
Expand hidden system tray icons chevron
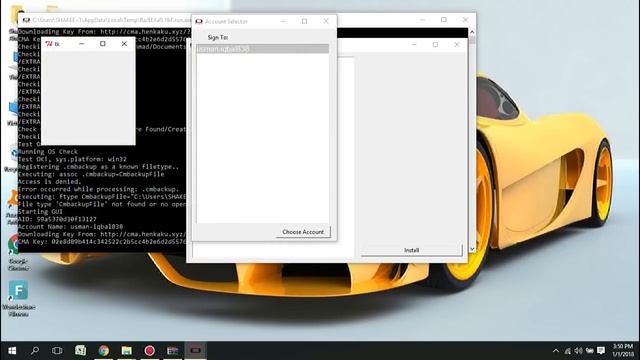[x=556, y=351]
